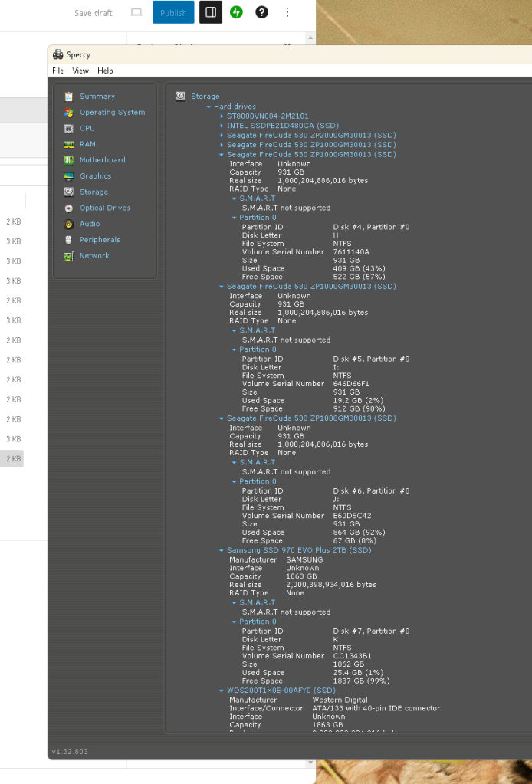Select the Peripherals mouse icon
The image size is (532, 784).
coord(68,240)
